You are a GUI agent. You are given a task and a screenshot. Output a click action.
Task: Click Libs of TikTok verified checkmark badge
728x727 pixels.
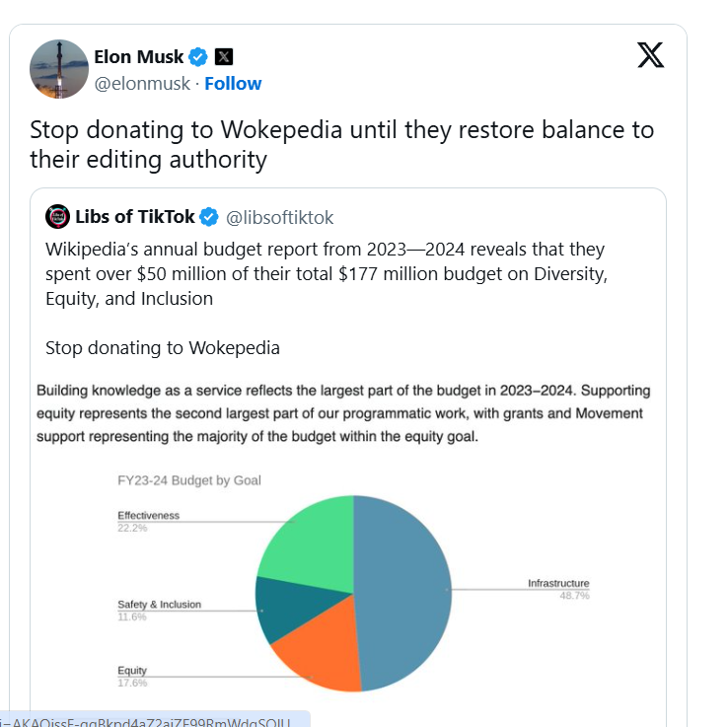[x=209, y=217]
